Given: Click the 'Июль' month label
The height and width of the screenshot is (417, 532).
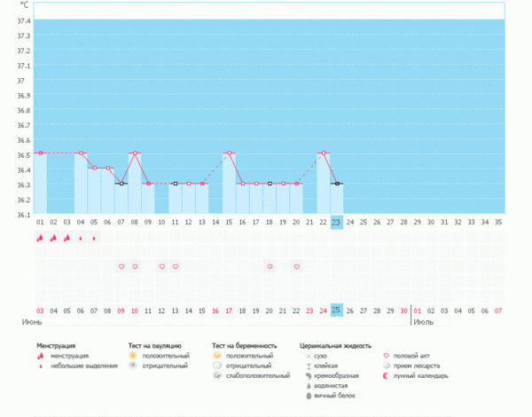Looking at the screenshot, I should tap(422, 321).
